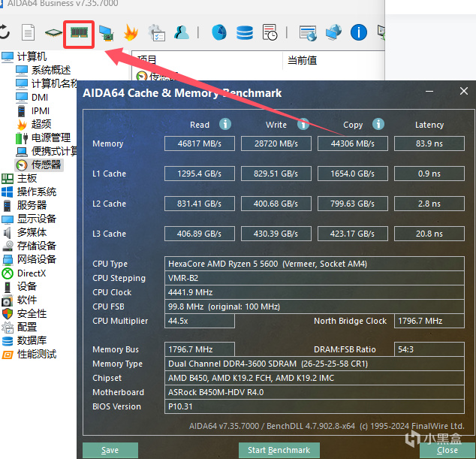Click the Save button

(x=110, y=450)
